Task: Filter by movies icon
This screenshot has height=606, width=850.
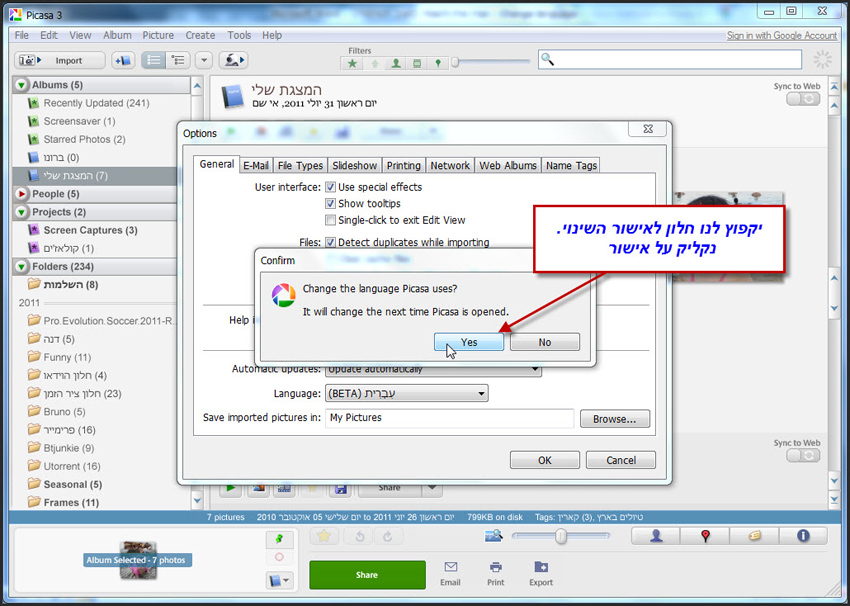Action: click(x=417, y=63)
